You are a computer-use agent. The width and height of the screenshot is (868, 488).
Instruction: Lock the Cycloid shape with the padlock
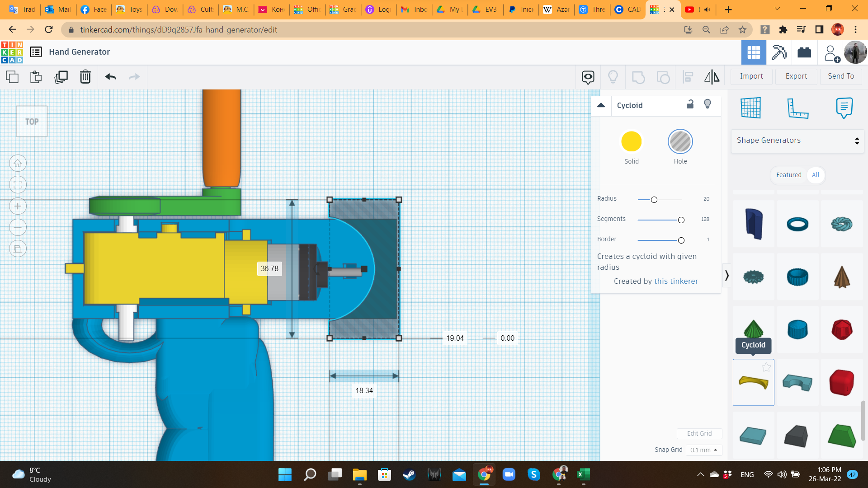(690, 104)
